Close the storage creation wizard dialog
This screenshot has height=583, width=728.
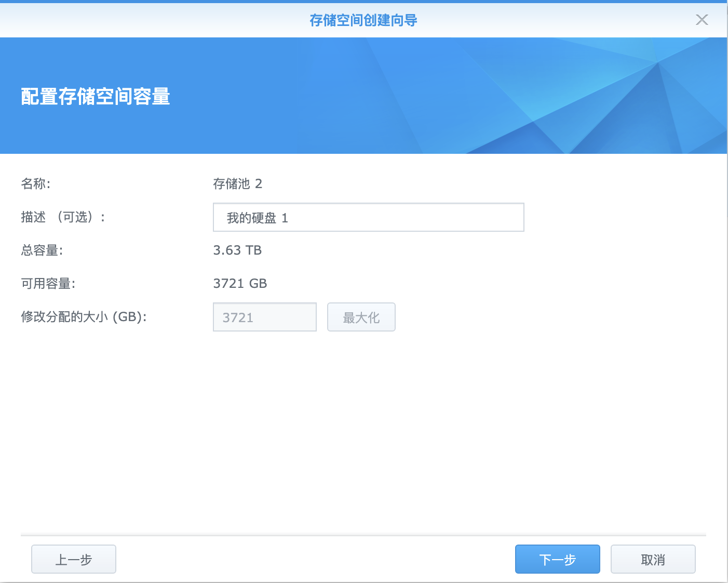tap(702, 20)
